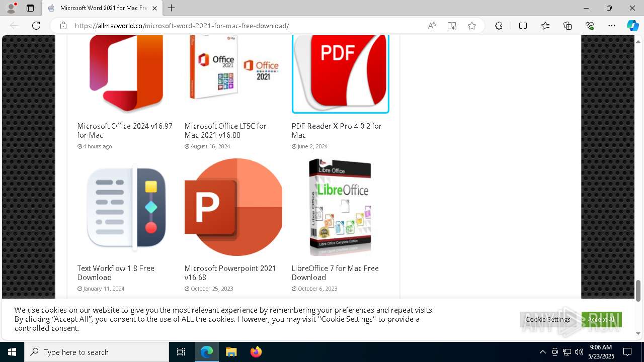Select the Microsoft Word 2021 tab
This screenshot has height=362, width=644.
click(x=102, y=8)
